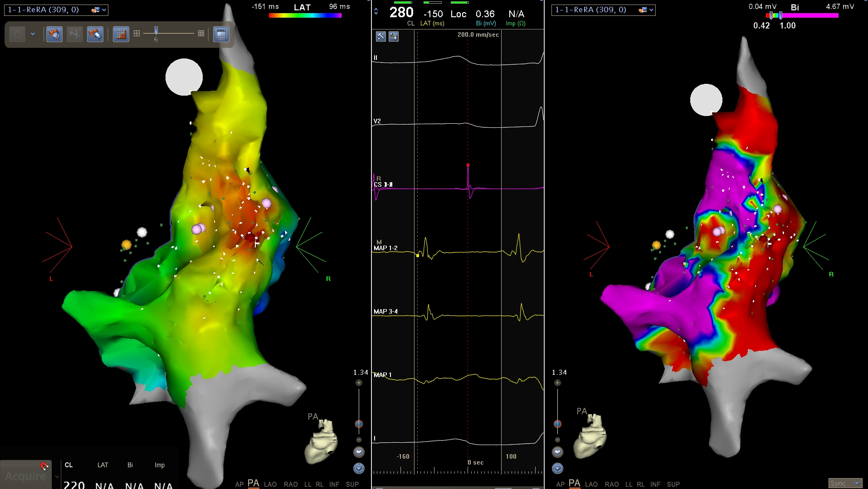Open the display window options button
Image resolution: width=868 pixels, height=489 pixels.
pos(221,34)
